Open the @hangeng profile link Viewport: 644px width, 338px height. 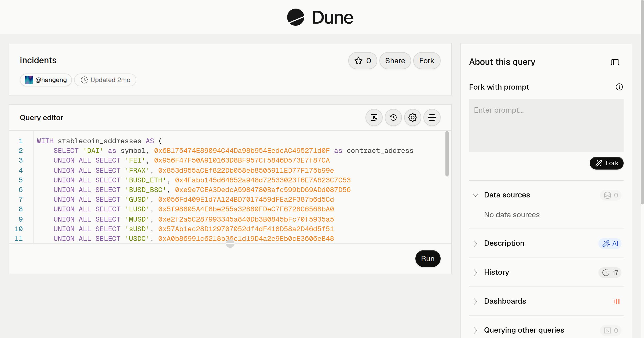tap(46, 80)
